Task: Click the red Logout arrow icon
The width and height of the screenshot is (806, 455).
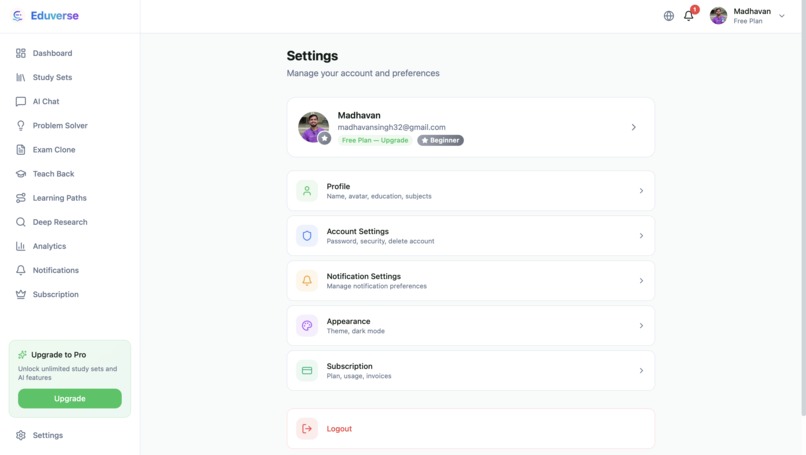Action: 307,428
